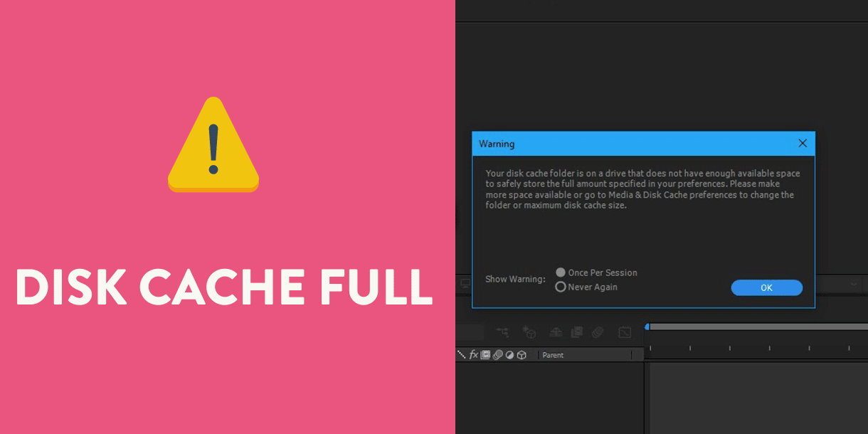The width and height of the screenshot is (868, 434).
Task: Click the OK button in the Warning dialog
Action: click(x=767, y=287)
